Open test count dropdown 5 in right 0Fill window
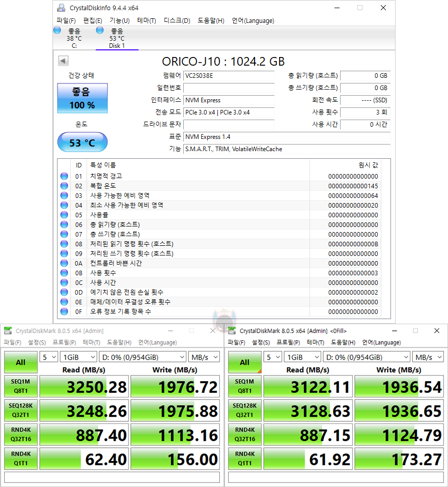 tap(273, 357)
